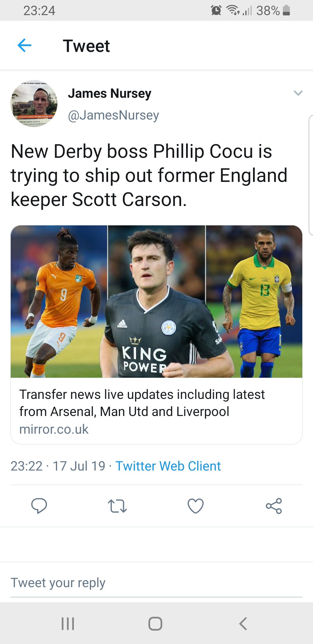Tap the mirror.co.uk domain text
The height and width of the screenshot is (644, 313).
(54, 429)
